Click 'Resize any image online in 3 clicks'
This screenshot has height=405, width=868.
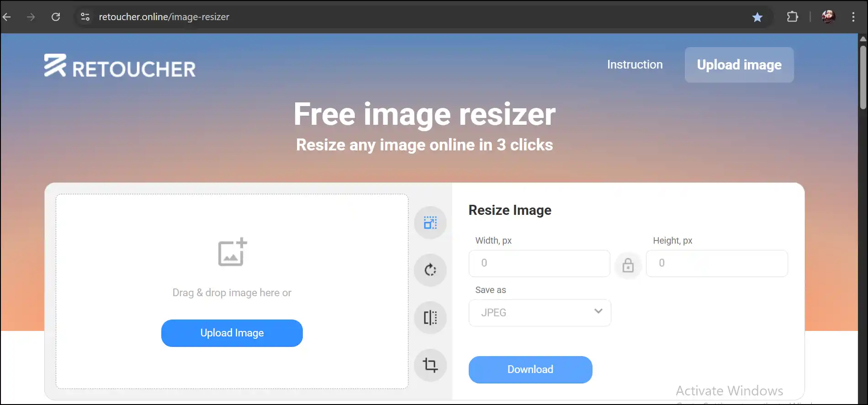[424, 145]
